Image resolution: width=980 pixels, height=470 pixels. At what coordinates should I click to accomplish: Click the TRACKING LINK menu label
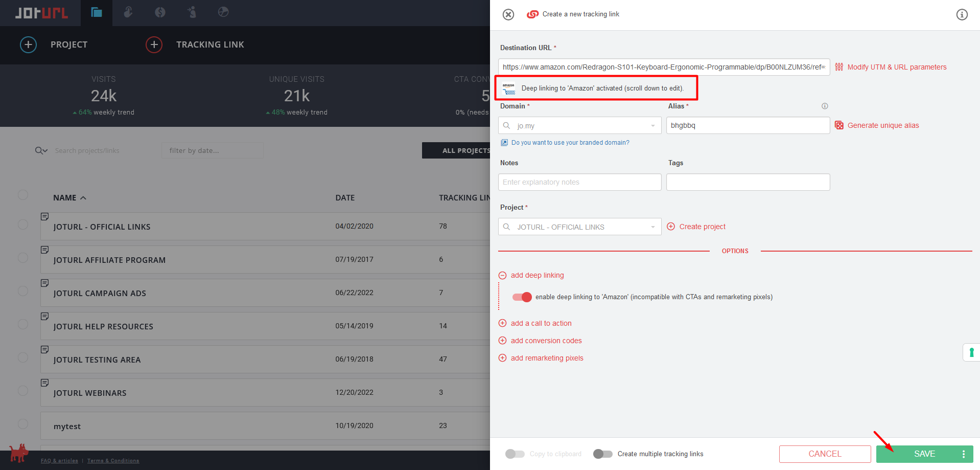click(x=210, y=44)
